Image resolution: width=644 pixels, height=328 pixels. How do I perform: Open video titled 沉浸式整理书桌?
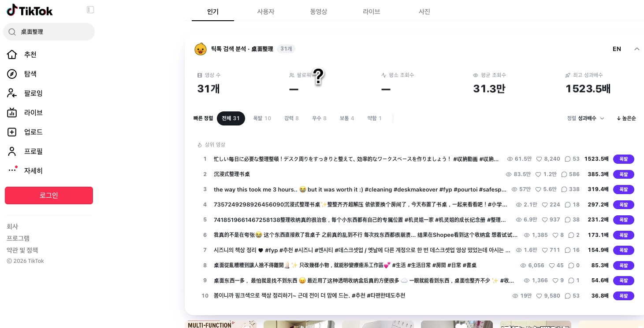pos(232,174)
